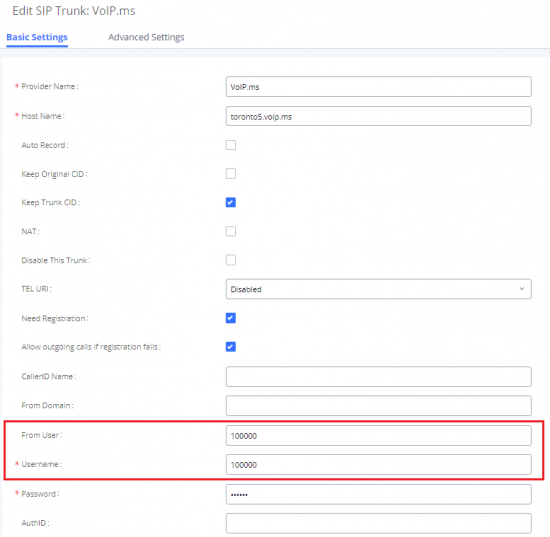Enable the NAT checkbox
This screenshot has width=550, height=537.
point(231,231)
